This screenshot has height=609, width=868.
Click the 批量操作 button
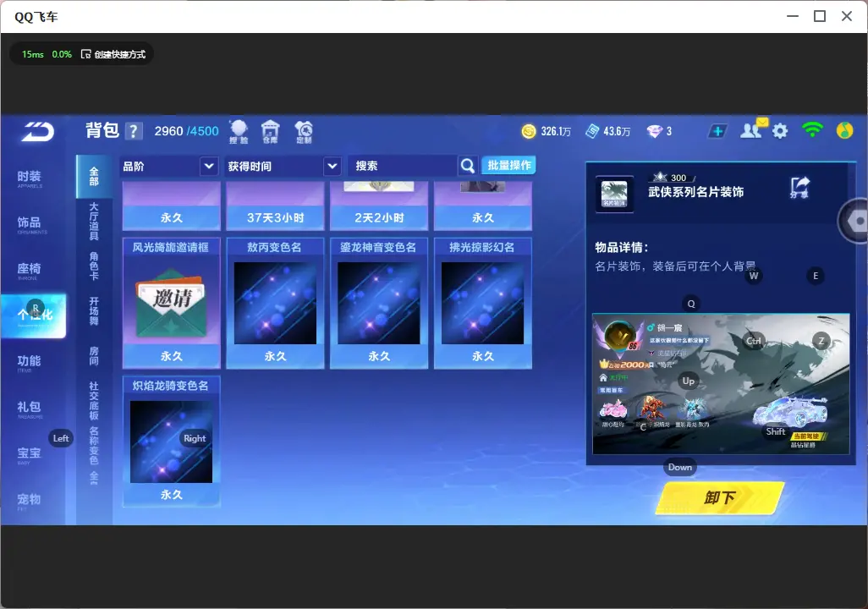[508, 165]
